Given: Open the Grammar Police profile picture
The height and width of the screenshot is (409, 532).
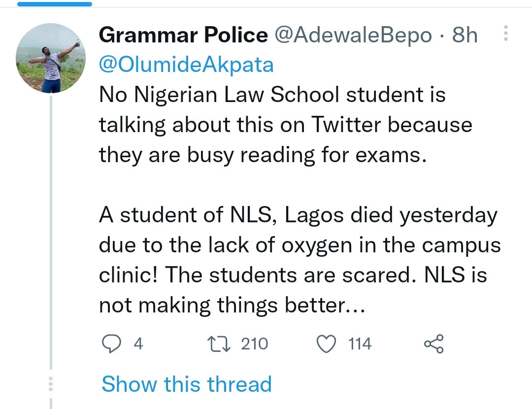Looking at the screenshot, I should tap(51, 58).
